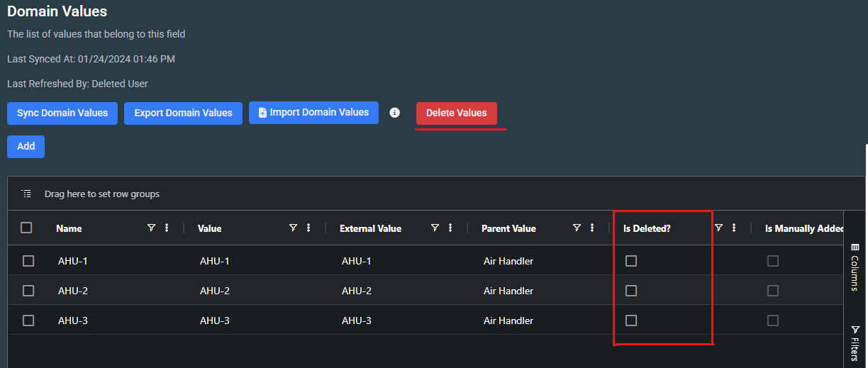Open the Name column filter icon

tap(151, 228)
